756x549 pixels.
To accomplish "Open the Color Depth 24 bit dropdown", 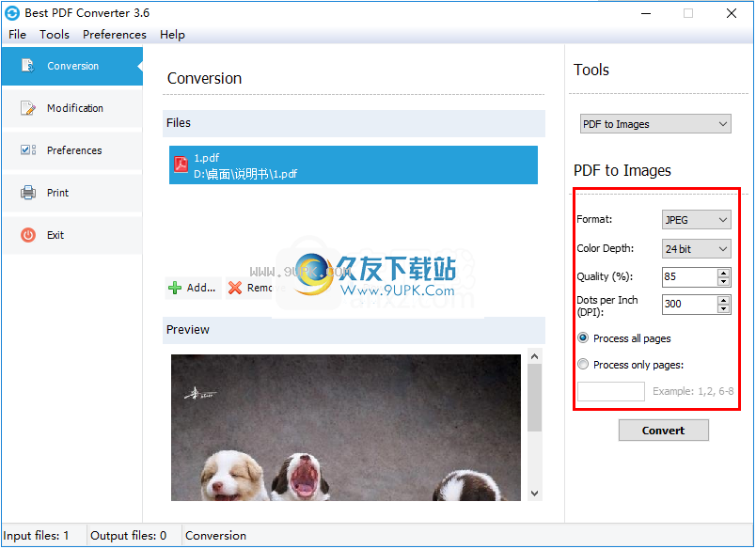I will click(696, 249).
